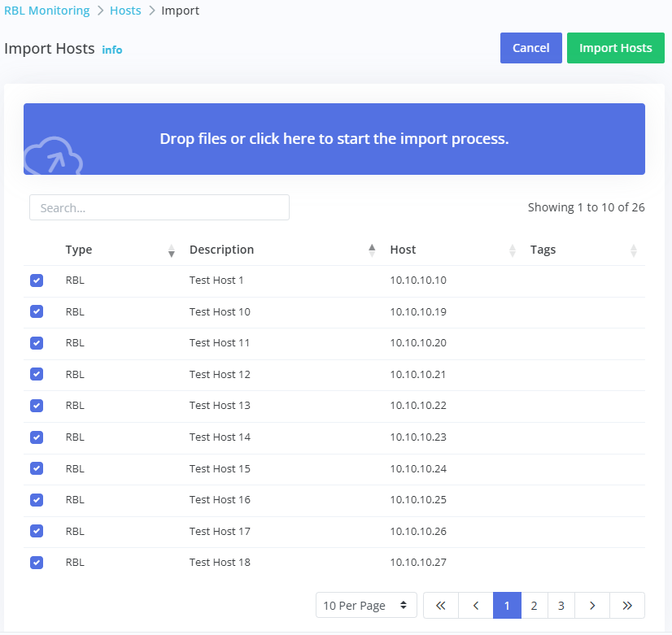
Task: Sort table by Type column arrows
Action: click(171, 250)
